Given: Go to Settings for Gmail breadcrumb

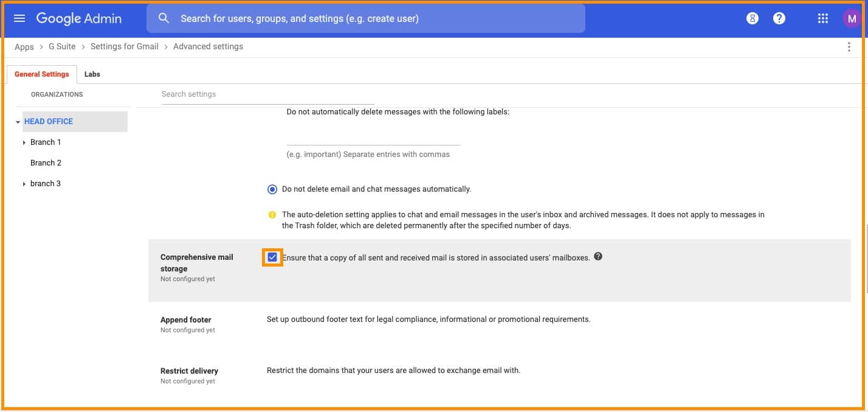Looking at the screenshot, I should coord(124,46).
